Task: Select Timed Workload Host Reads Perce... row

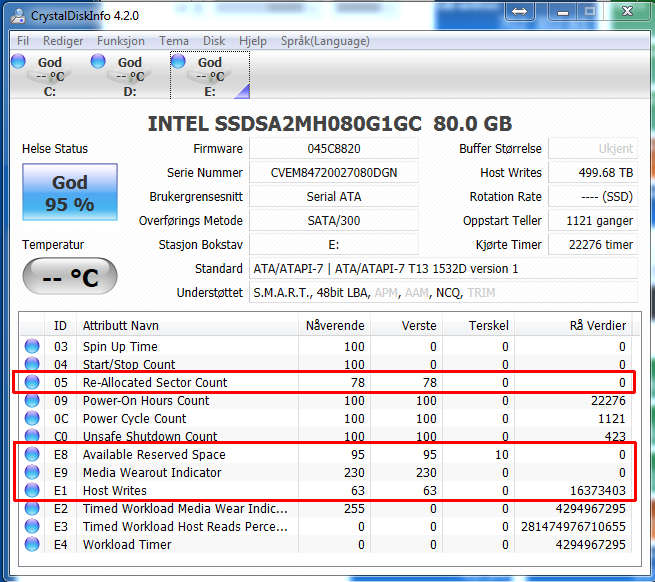Action: pyautogui.click(x=326, y=526)
